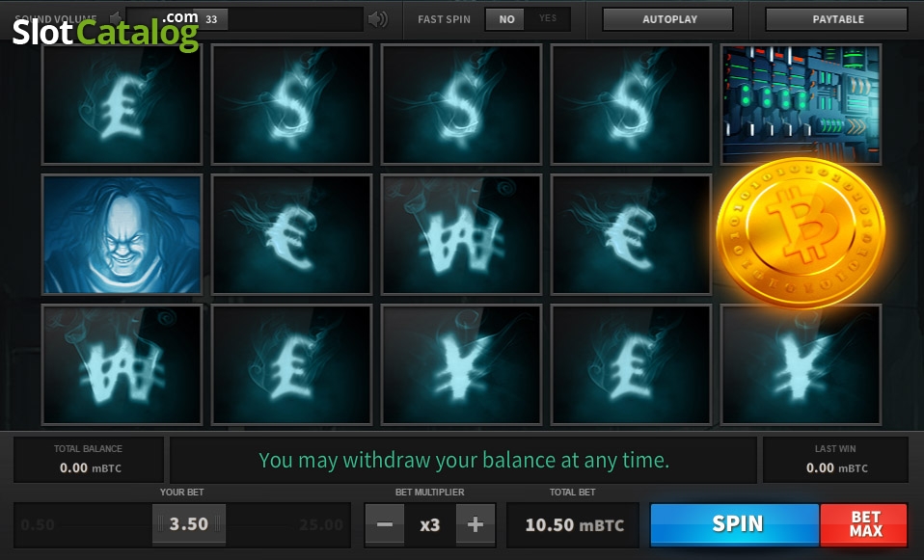
Task: Select the 25.00 maximum bet value
Action: [x=320, y=524]
